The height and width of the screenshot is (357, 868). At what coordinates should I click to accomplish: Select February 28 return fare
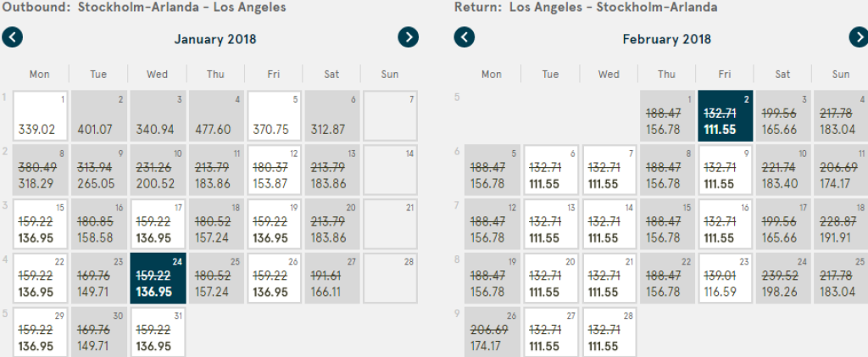coord(609,332)
